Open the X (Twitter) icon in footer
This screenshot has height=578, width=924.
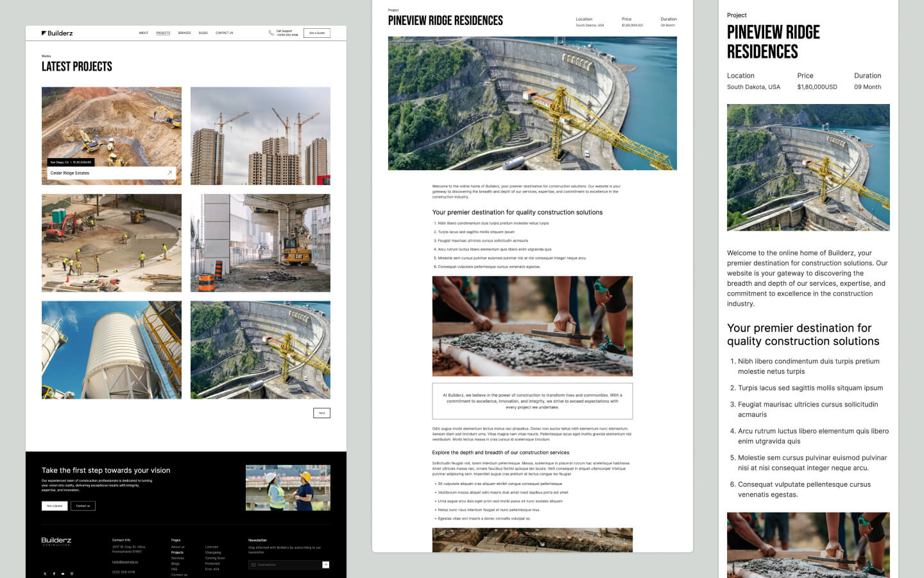click(44, 574)
